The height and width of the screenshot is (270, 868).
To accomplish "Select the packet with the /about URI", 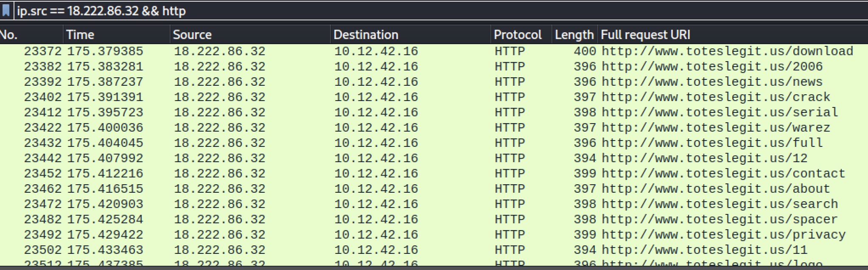I will (424, 189).
